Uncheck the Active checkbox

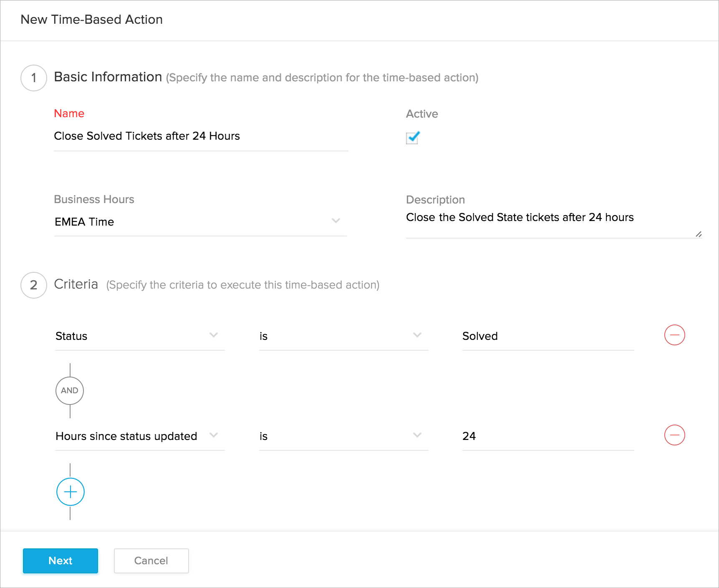412,138
